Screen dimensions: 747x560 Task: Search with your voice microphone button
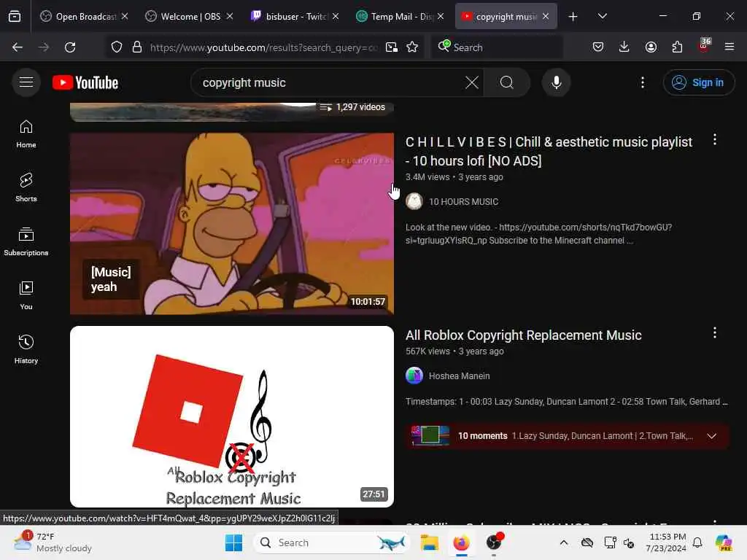tap(556, 82)
